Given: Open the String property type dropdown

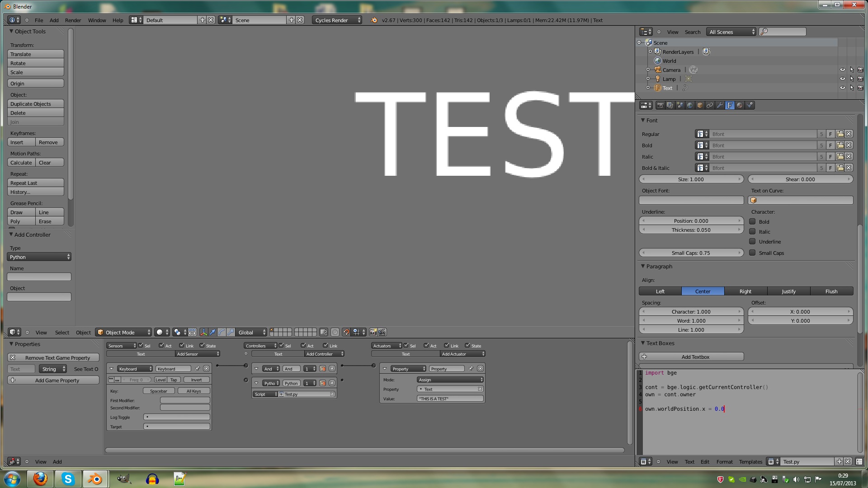Looking at the screenshot, I should (52, 369).
